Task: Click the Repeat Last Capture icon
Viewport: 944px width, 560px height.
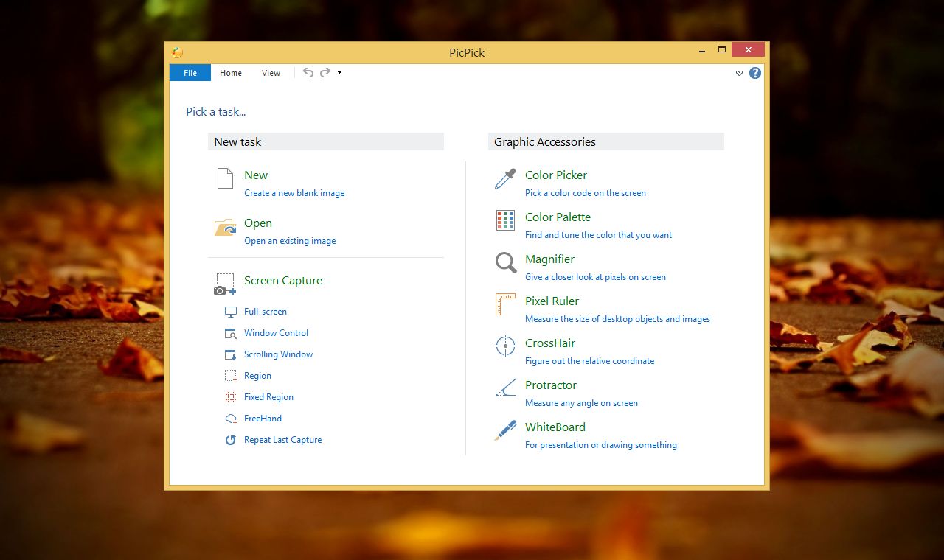Action: (x=231, y=440)
